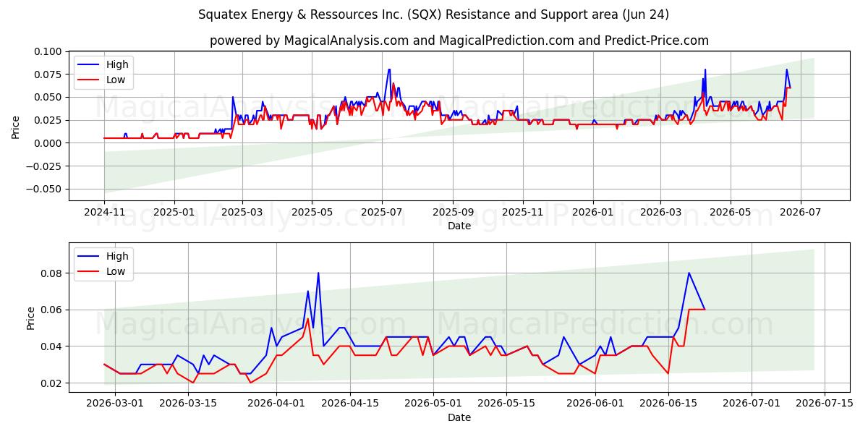Screen dimensions: 868x434
Task: Click the 2025-05 date tick label
Action: coord(312,213)
